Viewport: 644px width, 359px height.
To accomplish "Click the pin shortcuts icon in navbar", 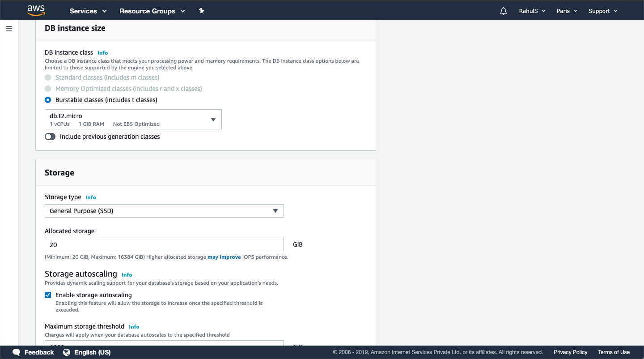I will point(201,11).
